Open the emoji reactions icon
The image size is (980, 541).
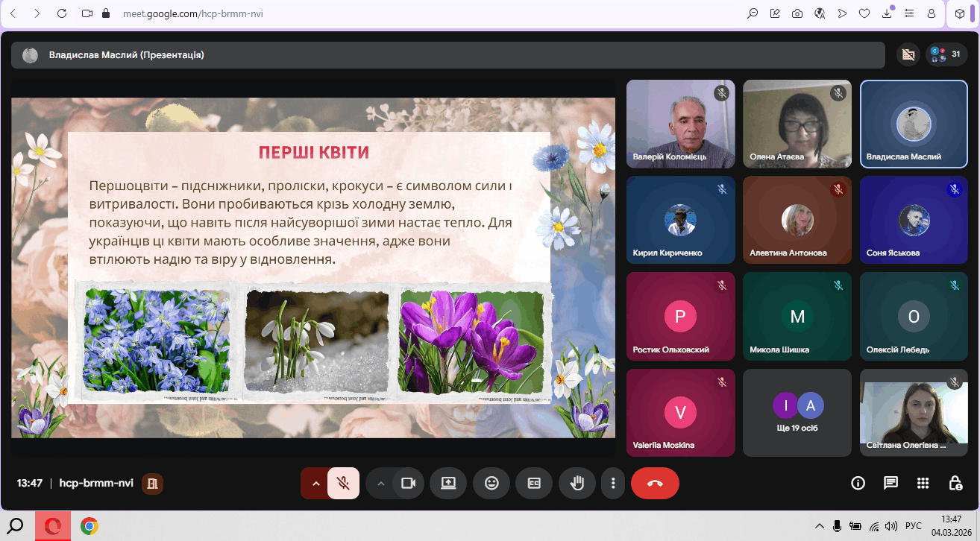[491, 483]
